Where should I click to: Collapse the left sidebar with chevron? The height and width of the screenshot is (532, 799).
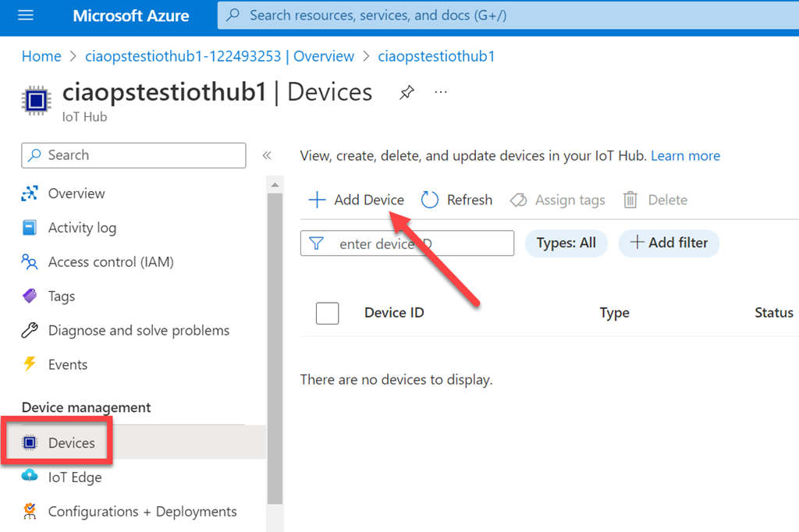point(267,155)
